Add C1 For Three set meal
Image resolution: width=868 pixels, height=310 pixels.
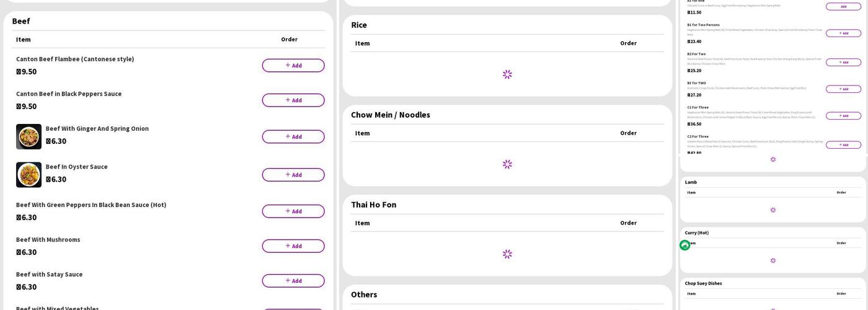pyautogui.click(x=843, y=116)
